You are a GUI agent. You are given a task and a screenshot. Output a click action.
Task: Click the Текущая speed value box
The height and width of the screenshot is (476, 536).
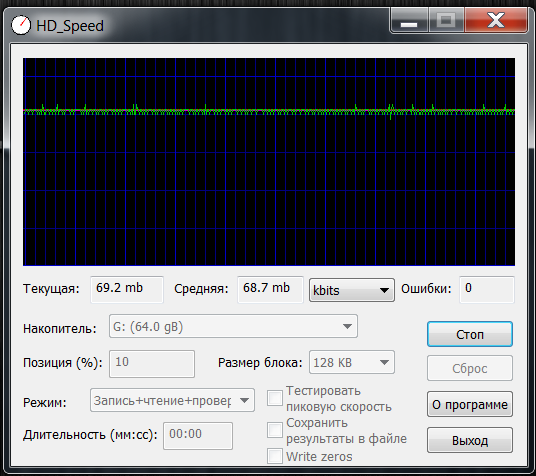tap(127, 290)
